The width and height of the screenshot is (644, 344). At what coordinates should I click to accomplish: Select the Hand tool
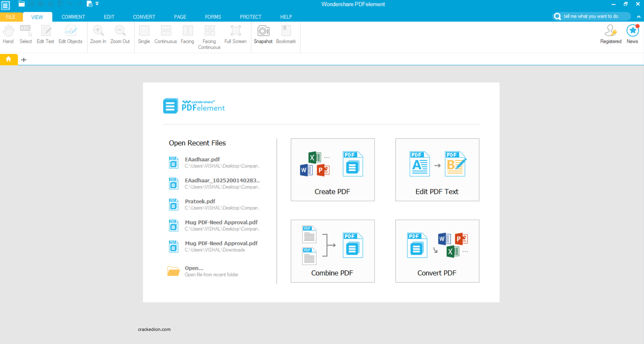pyautogui.click(x=8, y=35)
